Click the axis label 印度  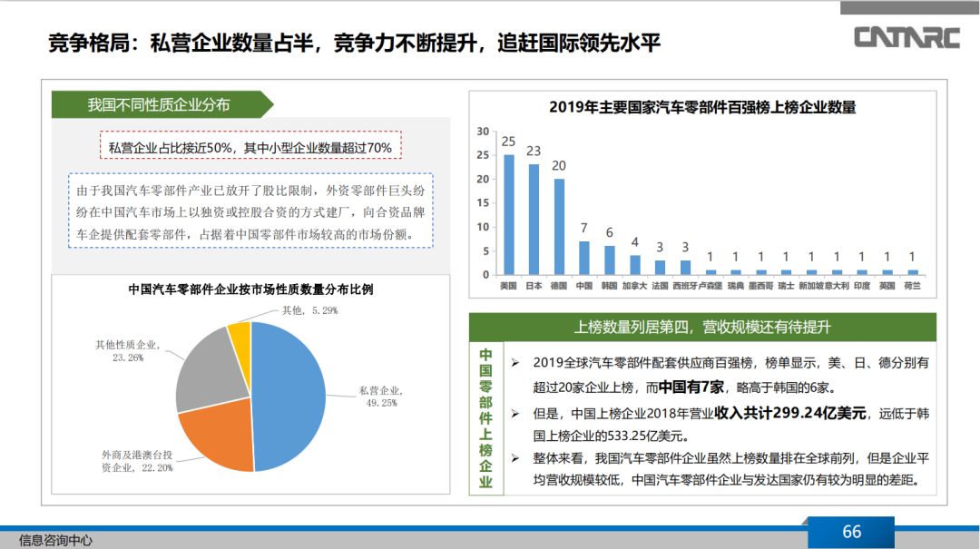[862, 286]
